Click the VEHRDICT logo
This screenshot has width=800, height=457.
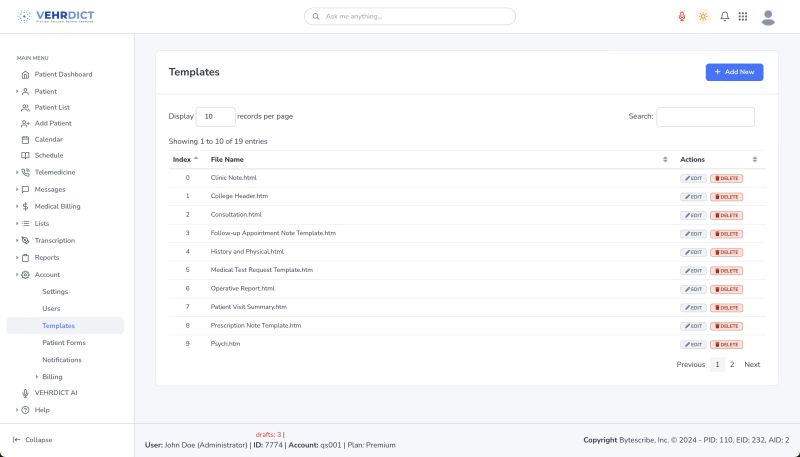(57, 16)
